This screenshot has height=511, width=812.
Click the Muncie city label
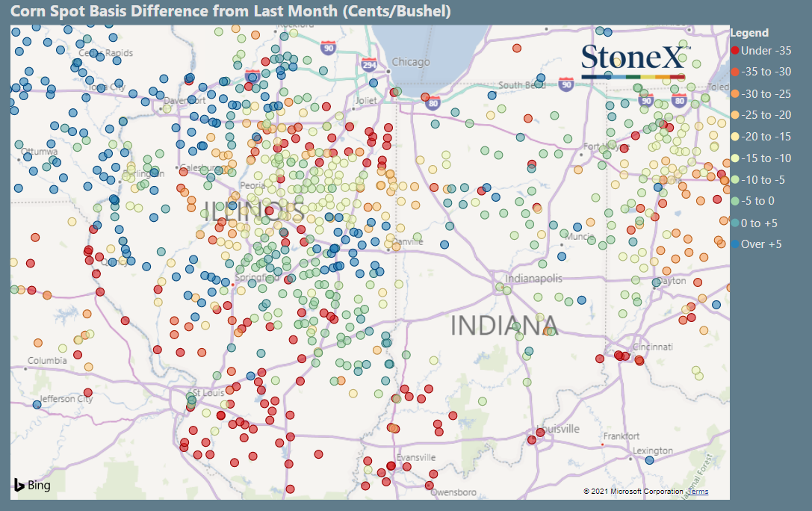pyautogui.click(x=580, y=237)
